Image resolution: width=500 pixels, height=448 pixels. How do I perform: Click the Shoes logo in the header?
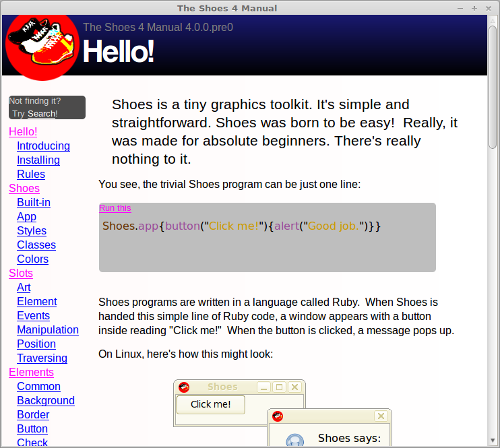coord(42,46)
